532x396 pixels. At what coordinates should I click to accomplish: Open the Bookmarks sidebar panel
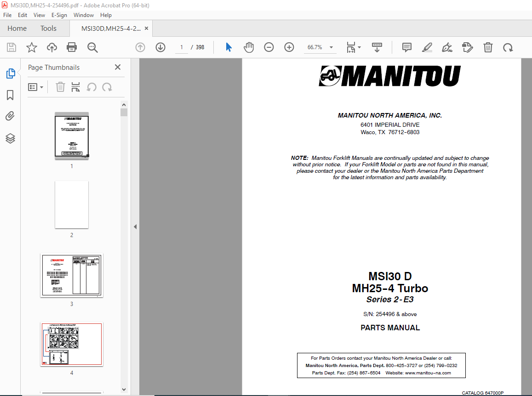[10, 95]
